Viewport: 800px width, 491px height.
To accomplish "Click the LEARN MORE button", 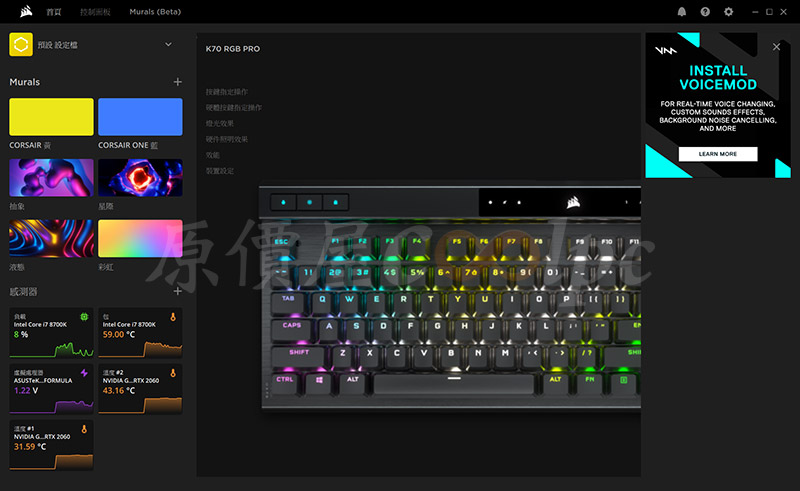I will [x=718, y=154].
